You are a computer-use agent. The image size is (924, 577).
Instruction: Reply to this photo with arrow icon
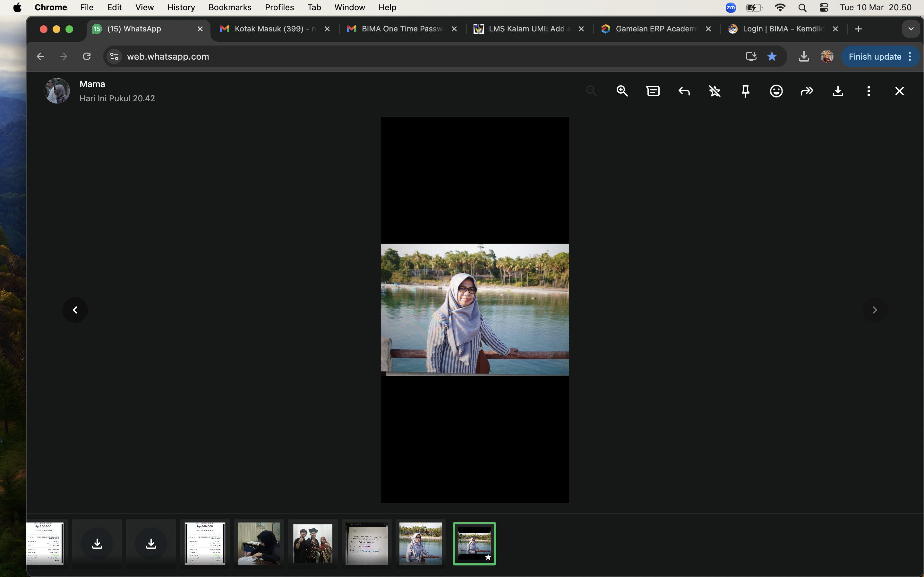pos(684,91)
